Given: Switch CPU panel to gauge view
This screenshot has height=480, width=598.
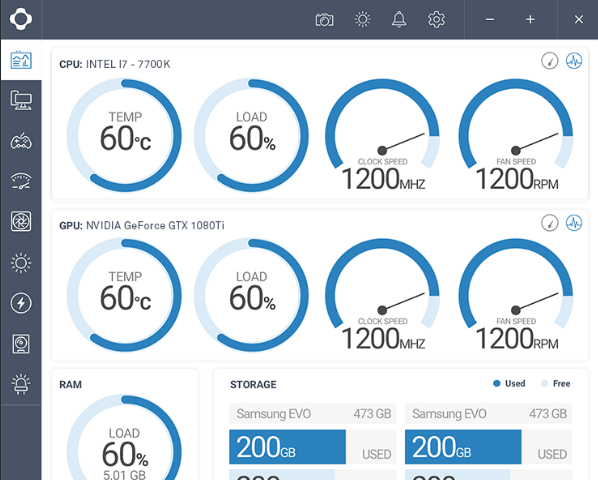Looking at the screenshot, I should click(x=550, y=61).
